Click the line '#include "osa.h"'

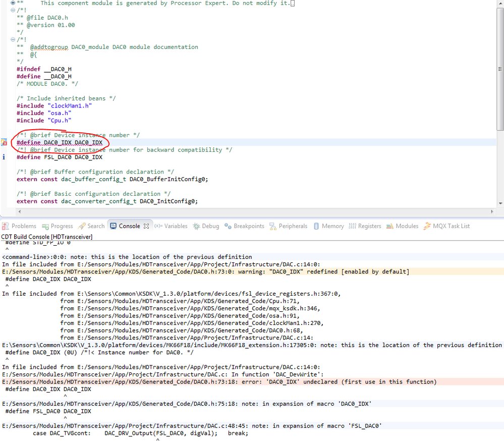tap(44, 113)
